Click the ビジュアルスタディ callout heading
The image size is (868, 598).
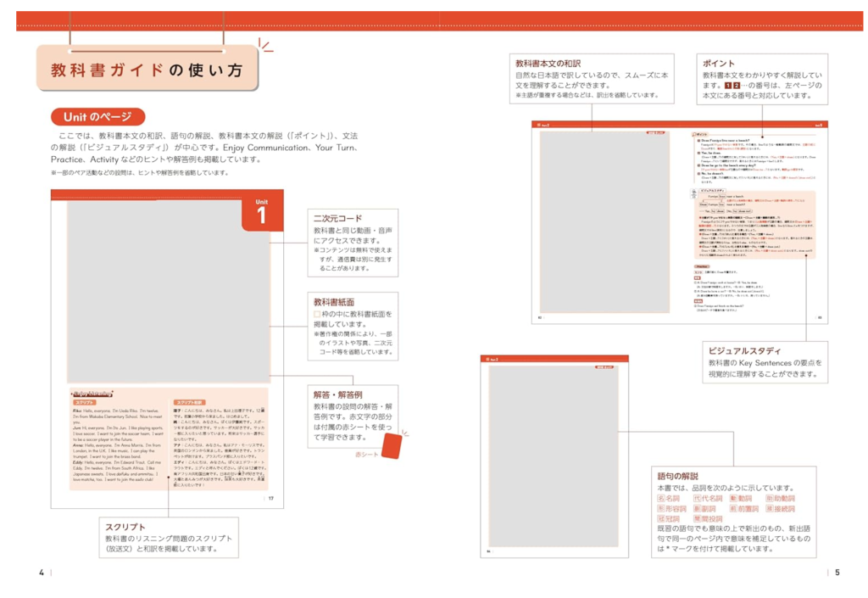pos(743,351)
